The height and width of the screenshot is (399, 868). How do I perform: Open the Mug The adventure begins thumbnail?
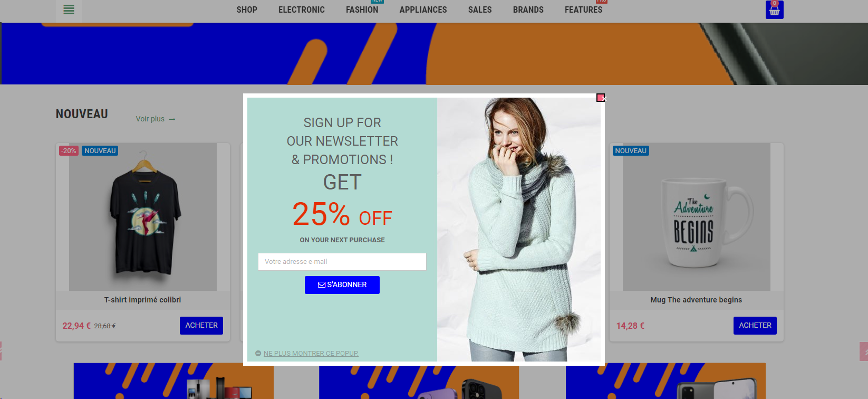coord(696,217)
